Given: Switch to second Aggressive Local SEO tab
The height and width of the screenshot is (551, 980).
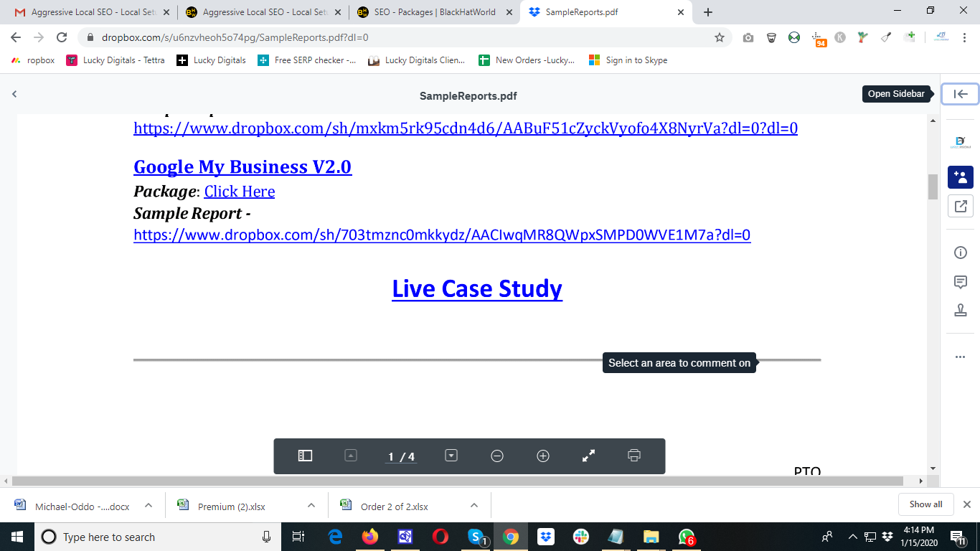Looking at the screenshot, I should point(263,12).
